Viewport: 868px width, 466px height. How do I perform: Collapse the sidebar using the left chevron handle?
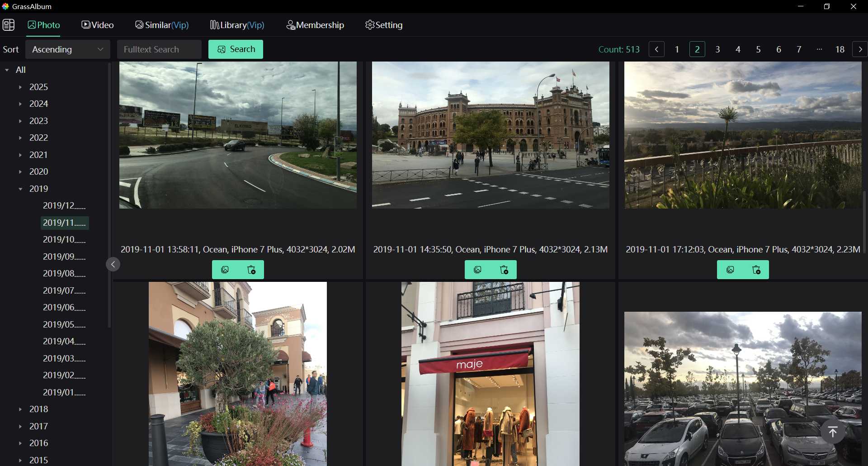(113, 264)
